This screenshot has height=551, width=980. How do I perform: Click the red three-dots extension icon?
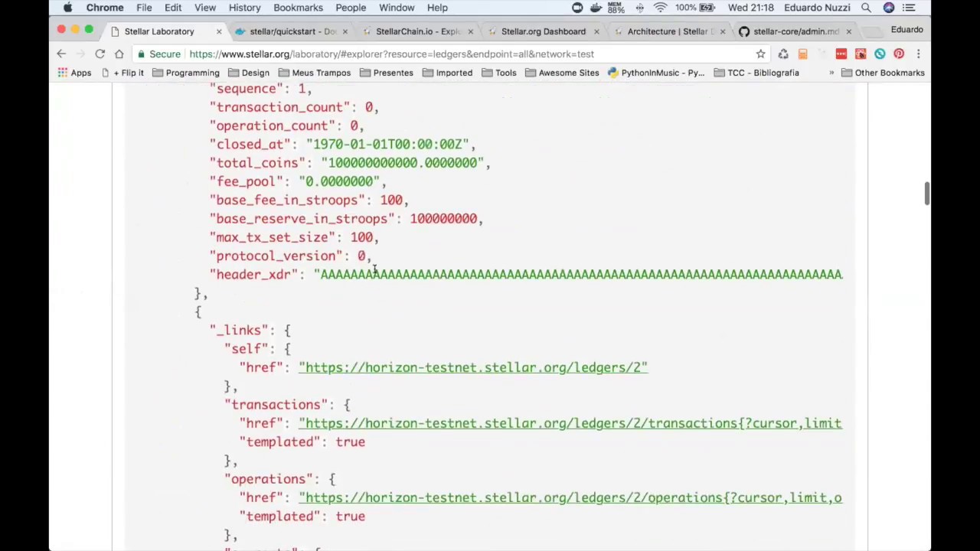[x=841, y=54]
